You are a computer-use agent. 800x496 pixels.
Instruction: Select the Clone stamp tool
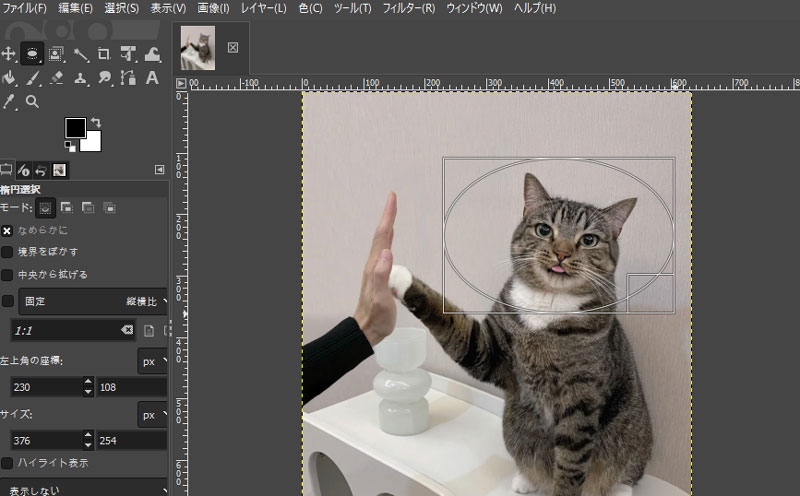coord(81,78)
